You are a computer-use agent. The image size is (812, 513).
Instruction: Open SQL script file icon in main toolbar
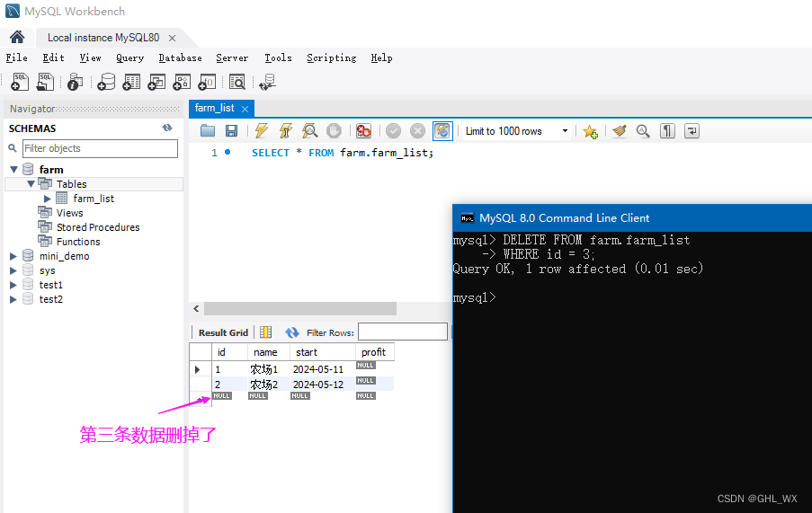point(46,82)
